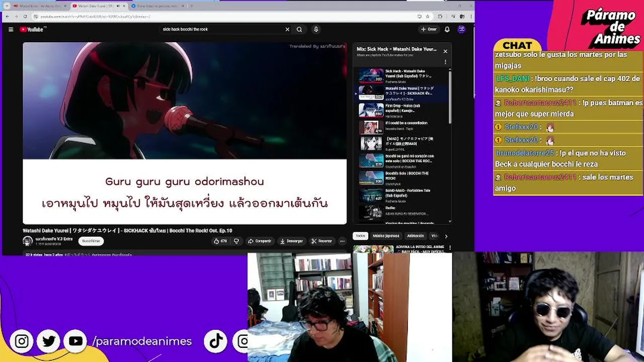Click the browser forward arrow
This screenshot has width=644, height=362.
tap(17, 17)
